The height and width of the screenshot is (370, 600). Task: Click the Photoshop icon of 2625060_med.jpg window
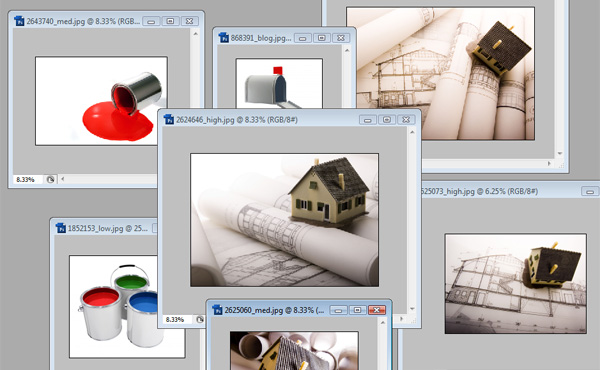(217, 310)
